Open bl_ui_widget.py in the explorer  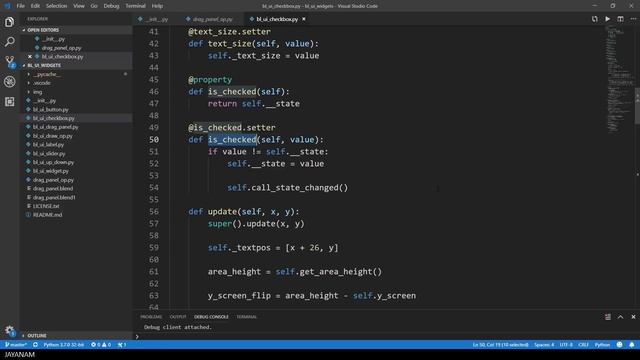click(x=51, y=171)
